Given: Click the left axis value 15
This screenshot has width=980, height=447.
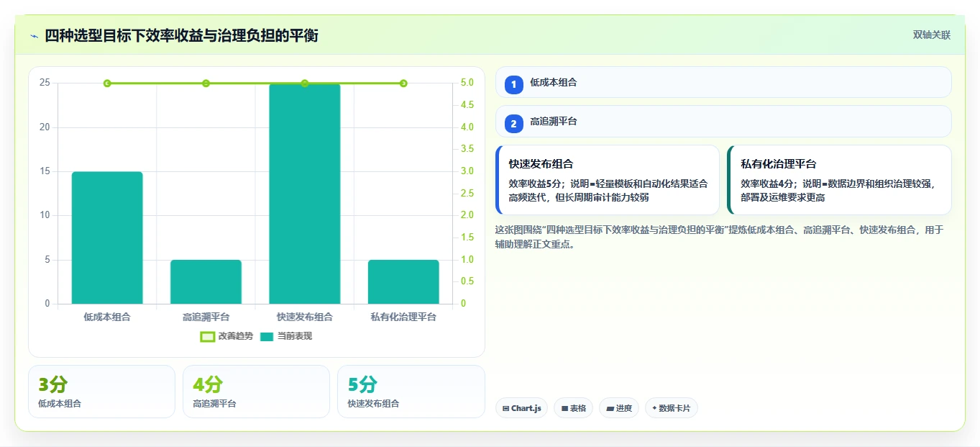Looking at the screenshot, I should (45, 171).
